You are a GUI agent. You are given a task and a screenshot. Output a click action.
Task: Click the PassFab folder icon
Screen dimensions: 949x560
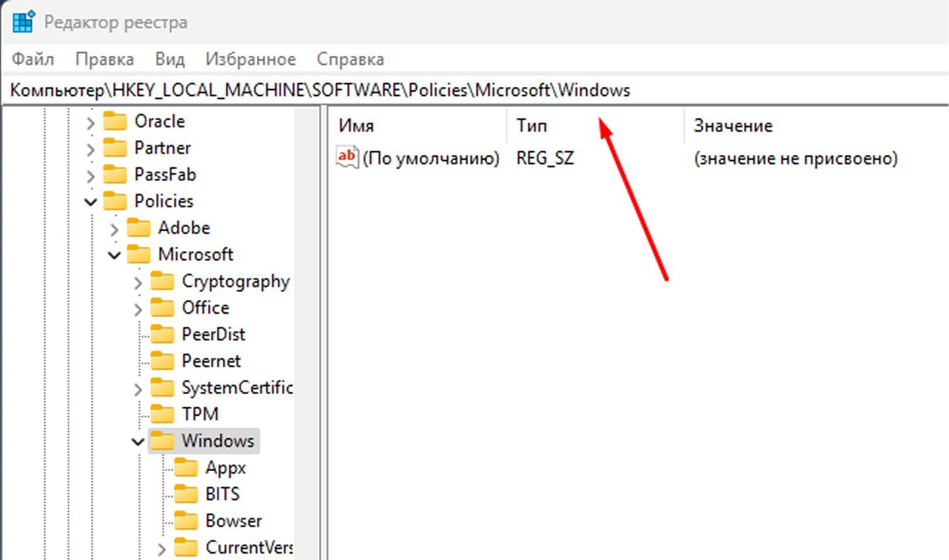(115, 175)
